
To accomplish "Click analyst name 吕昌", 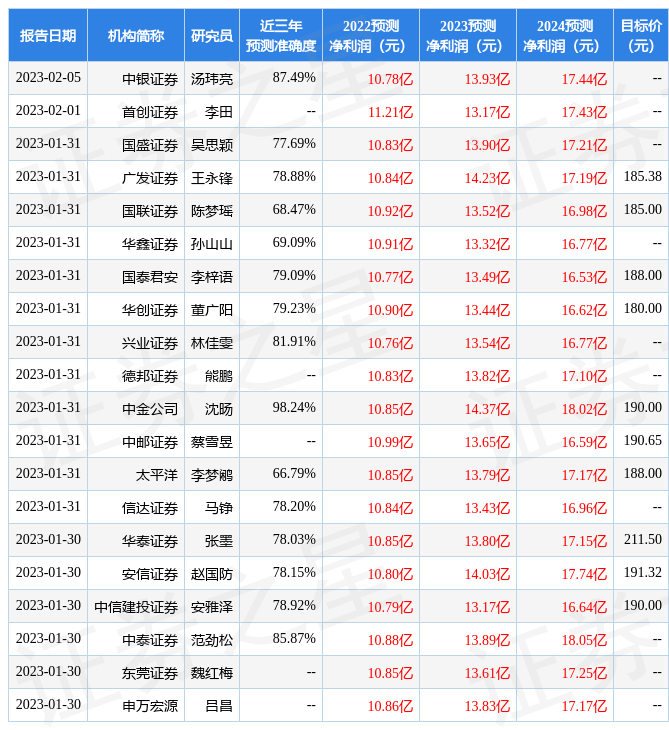I will coord(219,707).
